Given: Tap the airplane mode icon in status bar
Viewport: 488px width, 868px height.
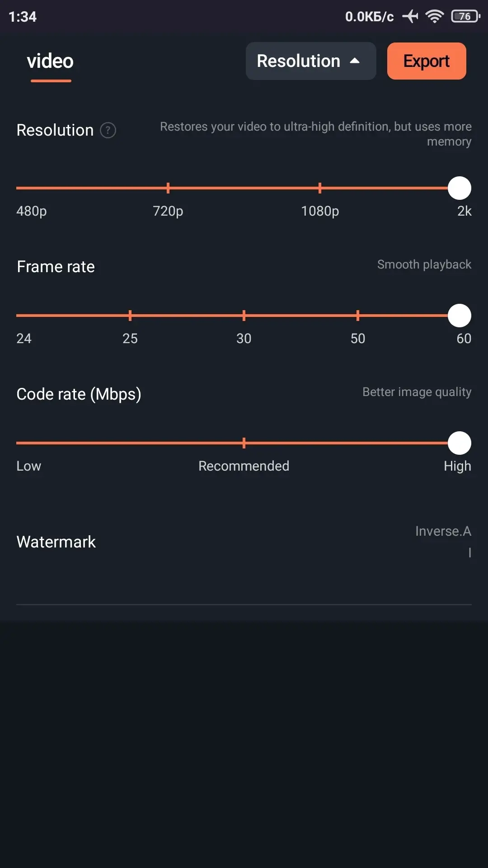Looking at the screenshot, I should [x=410, y=17].
